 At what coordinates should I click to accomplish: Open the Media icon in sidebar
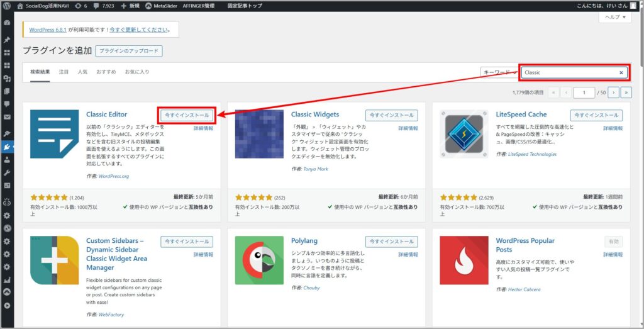(6, 79)
